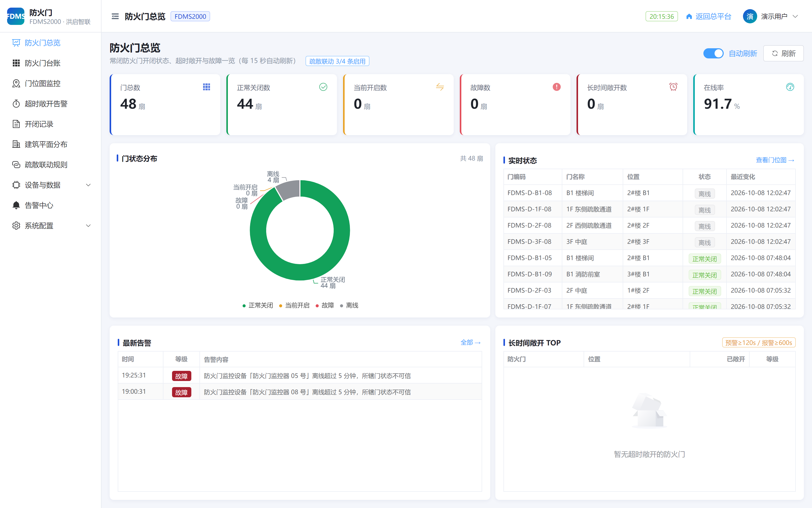The image size is (812, 508).
Task: Click the stopwatch icon for 超时敞开告警
Action: tap(16, 104)
